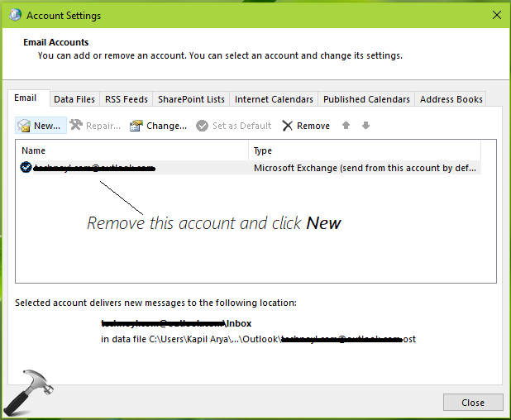This screenshot has width=511, height=420.
Task: Click the Type column header
Action: [x=365, y=150]
